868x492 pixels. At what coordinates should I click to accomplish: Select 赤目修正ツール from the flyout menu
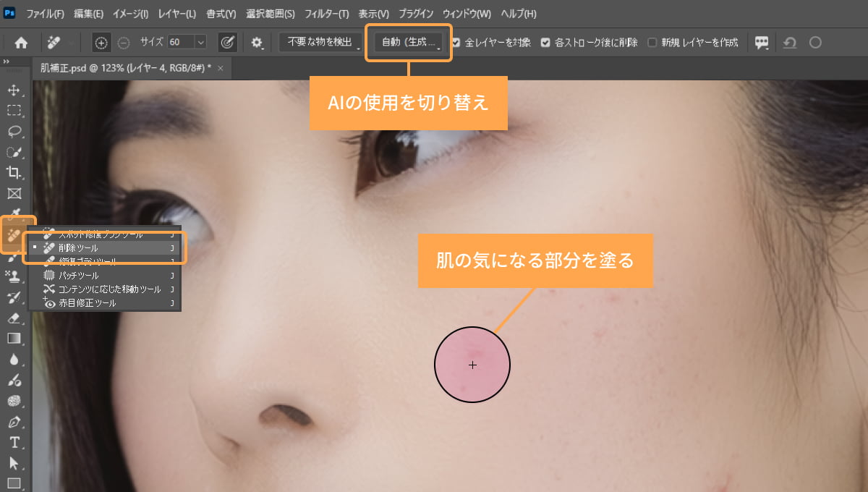[x=87, y=303]
